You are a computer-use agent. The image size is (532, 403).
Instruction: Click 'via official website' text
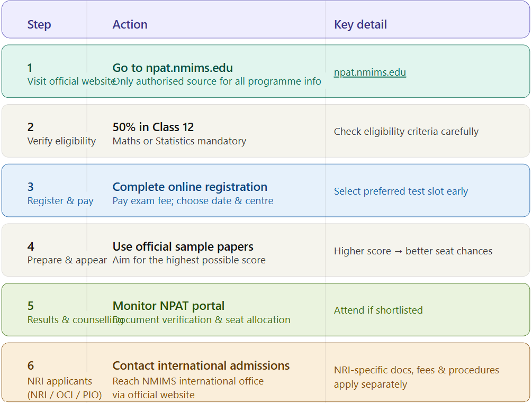click(x=154, y=395)
